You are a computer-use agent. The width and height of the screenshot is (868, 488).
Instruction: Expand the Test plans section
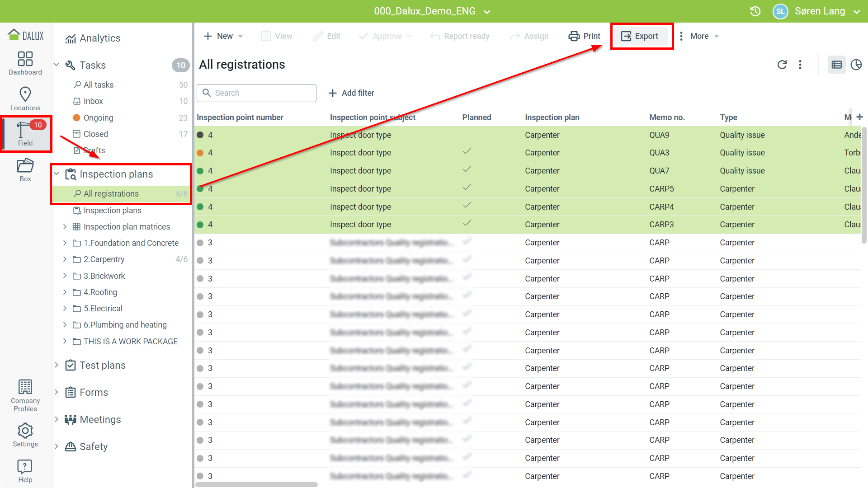[57, 365]
